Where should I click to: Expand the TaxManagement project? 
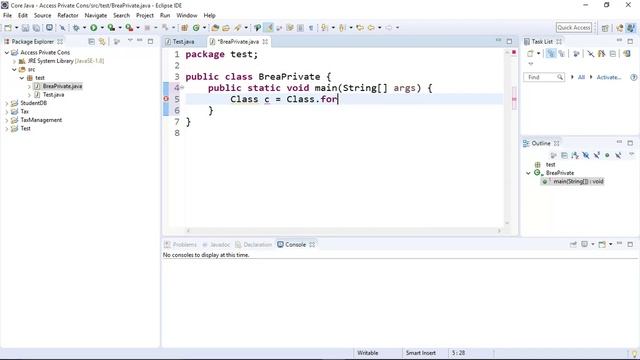7,120
